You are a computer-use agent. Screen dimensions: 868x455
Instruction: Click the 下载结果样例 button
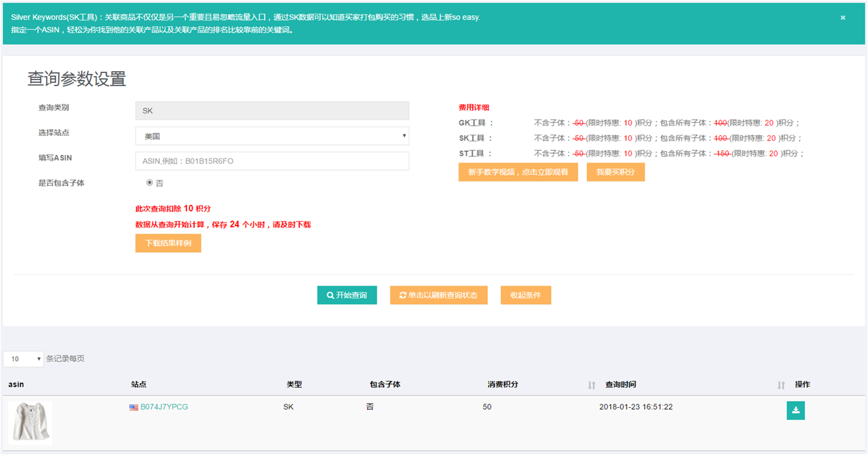(168, 243)
